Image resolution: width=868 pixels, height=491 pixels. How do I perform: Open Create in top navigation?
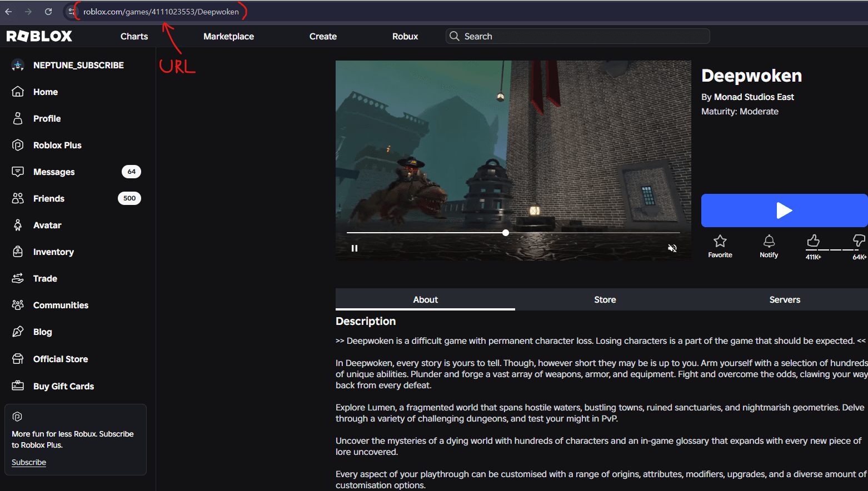323,36
